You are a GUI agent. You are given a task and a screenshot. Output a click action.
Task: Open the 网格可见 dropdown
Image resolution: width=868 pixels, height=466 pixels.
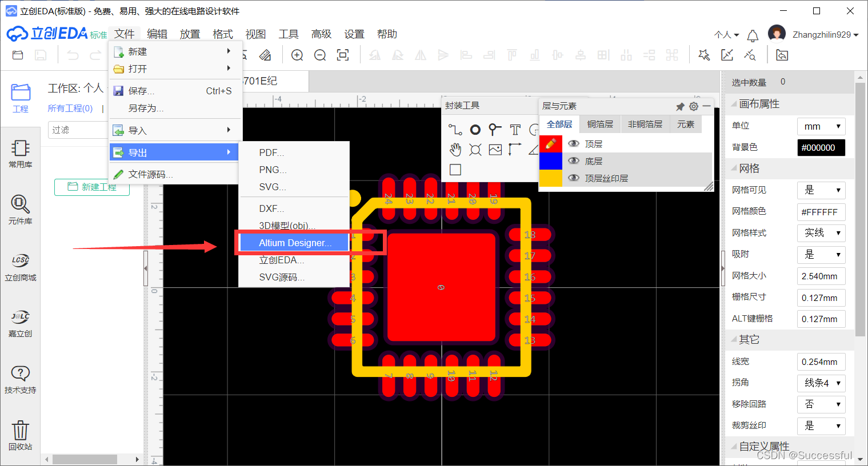coord(821,190)
